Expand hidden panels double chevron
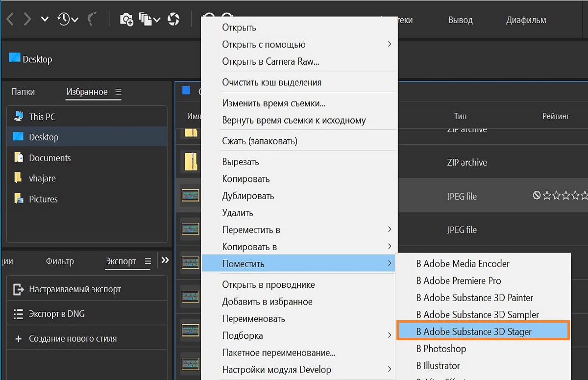 coord(165,260)
